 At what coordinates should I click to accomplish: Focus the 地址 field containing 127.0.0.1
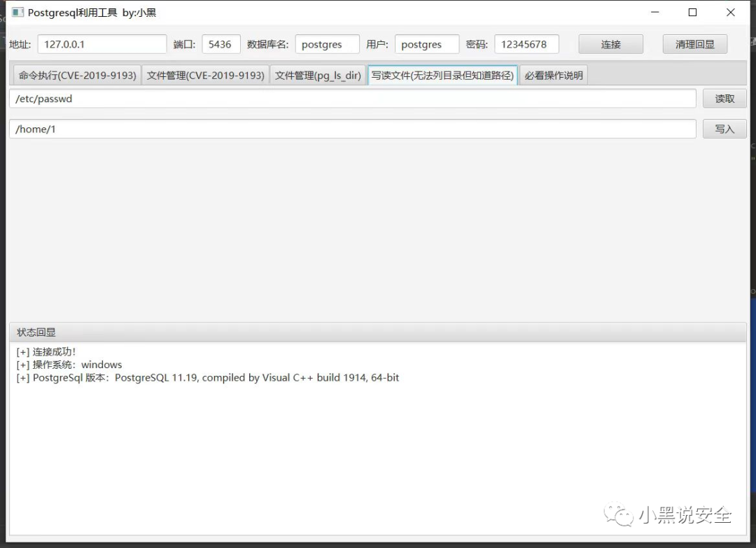pyautogui.click(x=102, y=44)
